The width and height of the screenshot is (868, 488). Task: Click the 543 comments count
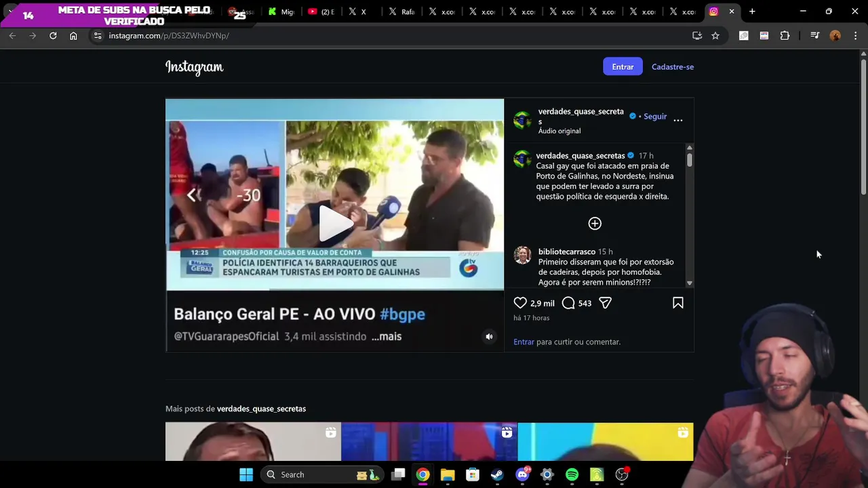pyautogui.click(x=585, y=304)
